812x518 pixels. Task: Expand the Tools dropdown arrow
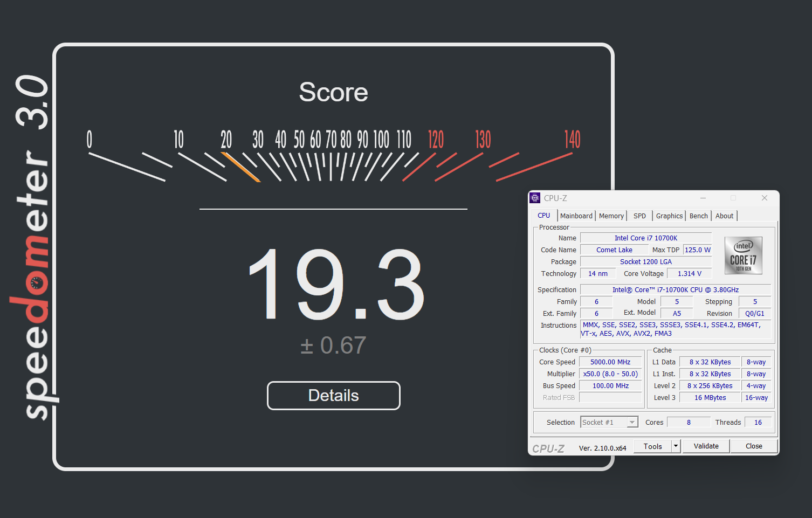(x=676, y=446)
